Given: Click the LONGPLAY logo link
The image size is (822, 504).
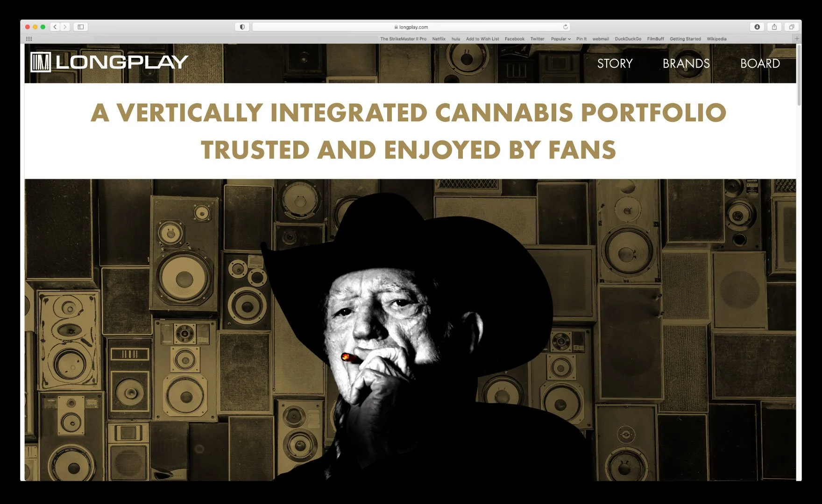Looking at the screenshot, I should pyautogui.click(x=109, y=62).
